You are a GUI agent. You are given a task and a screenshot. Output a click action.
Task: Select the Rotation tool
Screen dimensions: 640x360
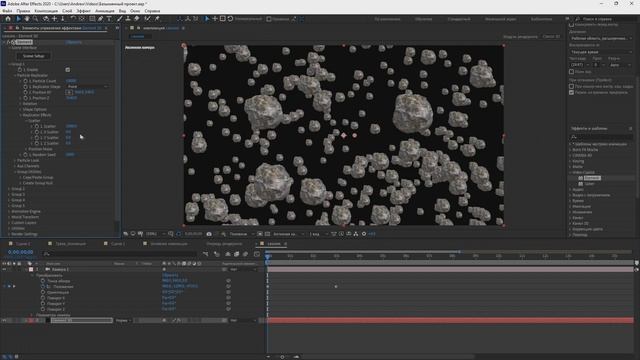[x=73, y=19]
